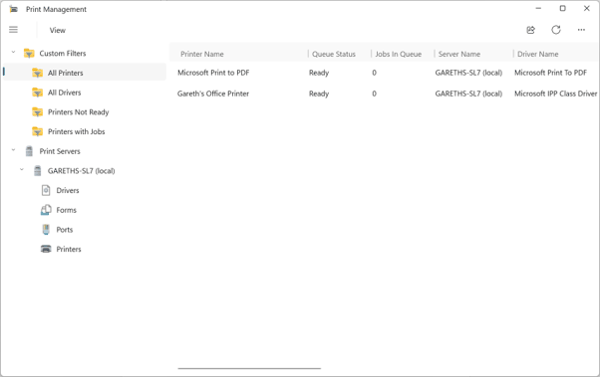
Task: Click the share/export icon in toolbar
Action: coord(530,30)
